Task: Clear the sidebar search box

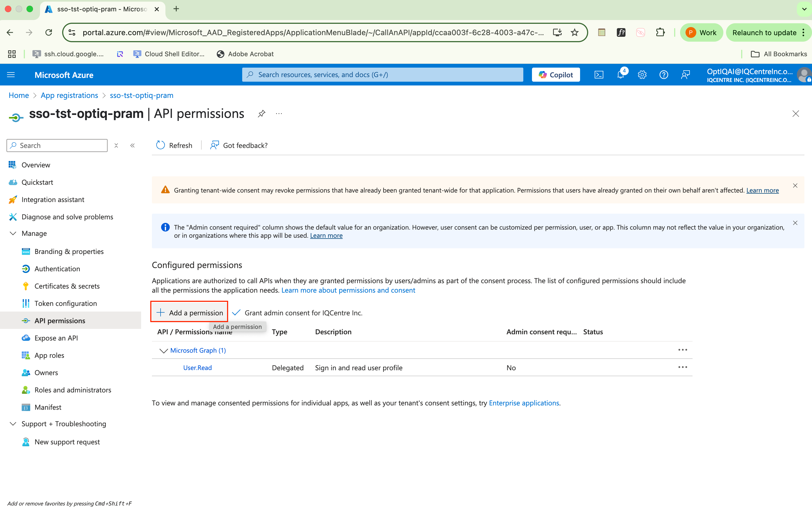Action: coord(116,146)
